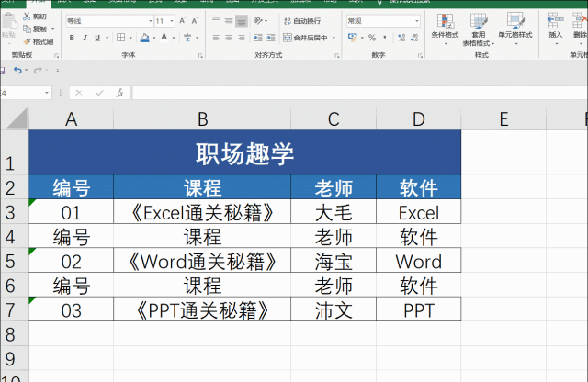588x382 pixels.
Task: Toggle Underline formatting
Action: pos(97,38)
